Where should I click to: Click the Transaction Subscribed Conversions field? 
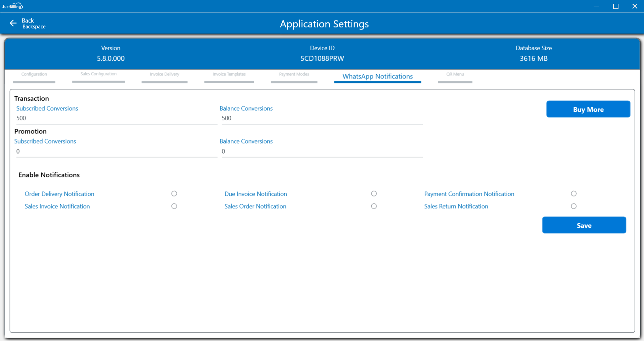point(116,118)
